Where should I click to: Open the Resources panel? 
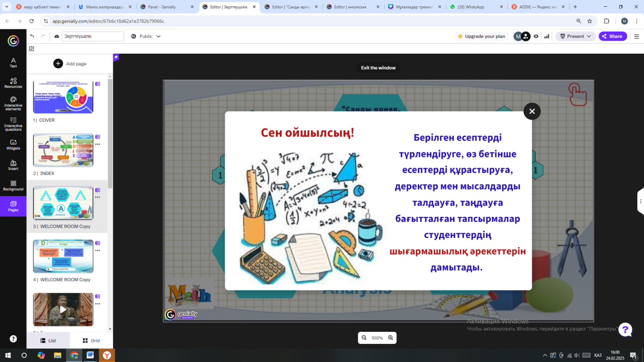pos(13,83)
